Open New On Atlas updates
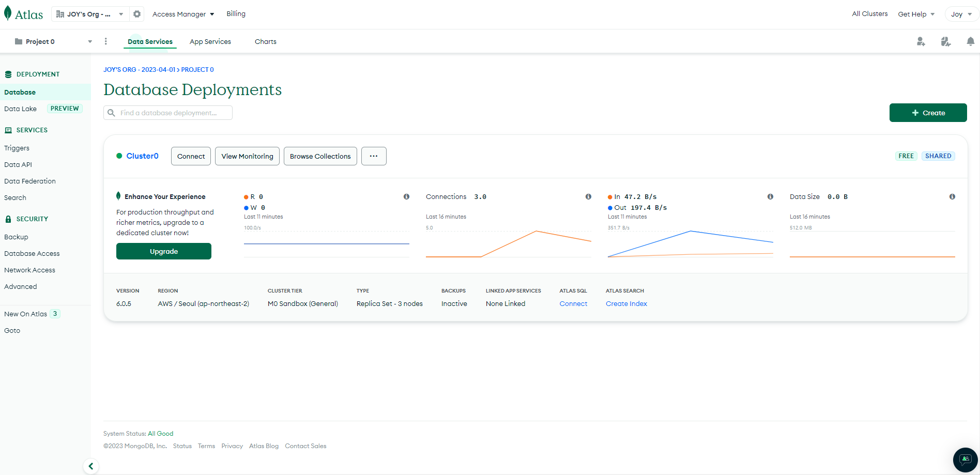This screenshot has width=980, height=475. click(x=32, y=314)
